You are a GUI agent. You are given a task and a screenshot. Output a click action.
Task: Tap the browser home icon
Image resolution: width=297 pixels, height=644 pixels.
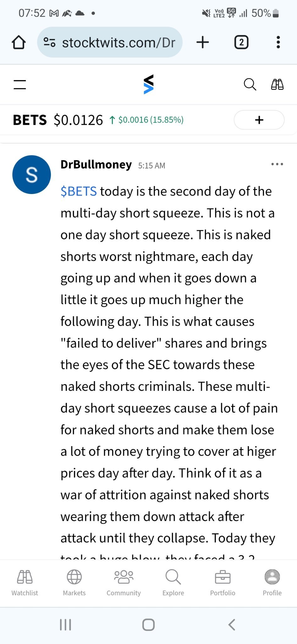tap(19, 42)
